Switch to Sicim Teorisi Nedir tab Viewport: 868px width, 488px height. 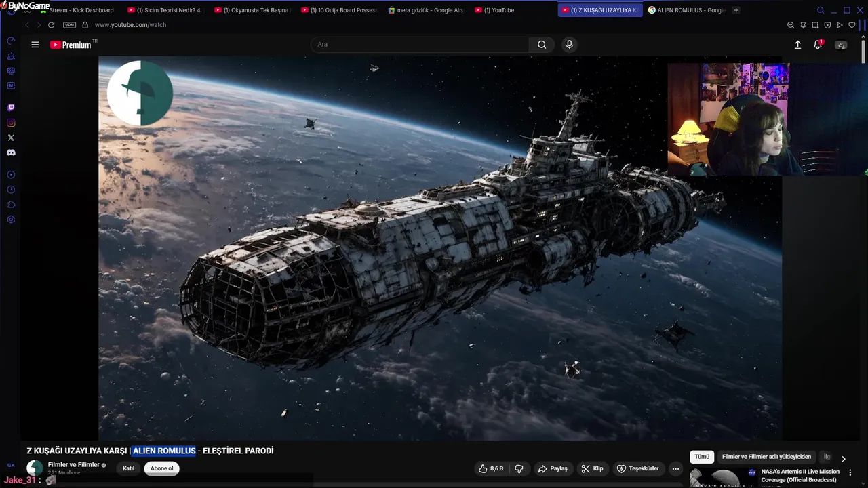click(x=165, y=10)
